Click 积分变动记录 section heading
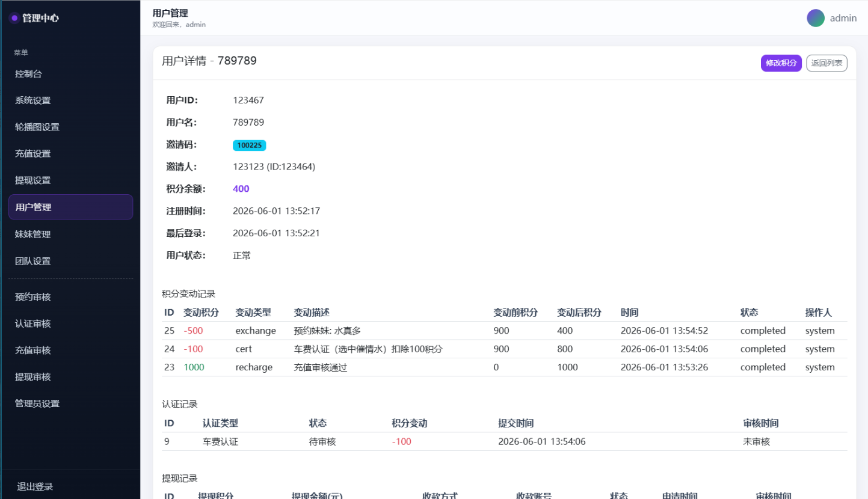The height and width of the screenshot is (499, 868). 189,294
